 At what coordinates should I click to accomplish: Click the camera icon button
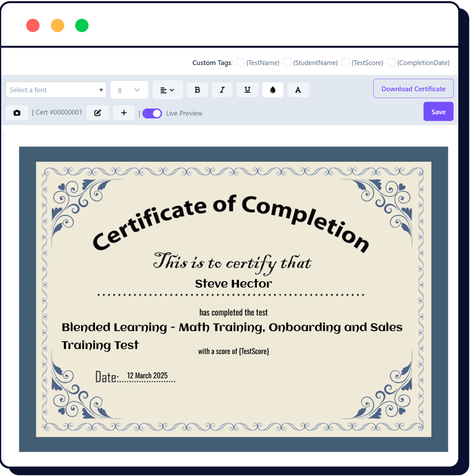point(17,113)
